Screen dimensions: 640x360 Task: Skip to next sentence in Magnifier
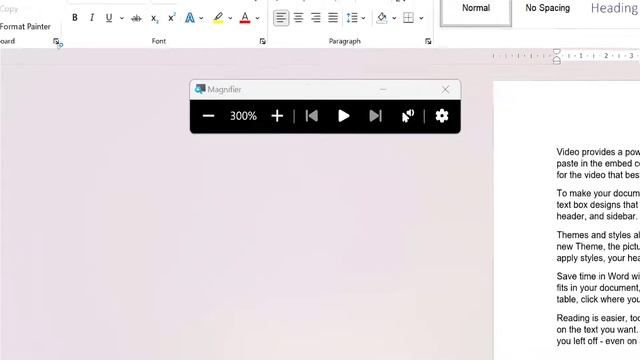[x=376, y=116]
